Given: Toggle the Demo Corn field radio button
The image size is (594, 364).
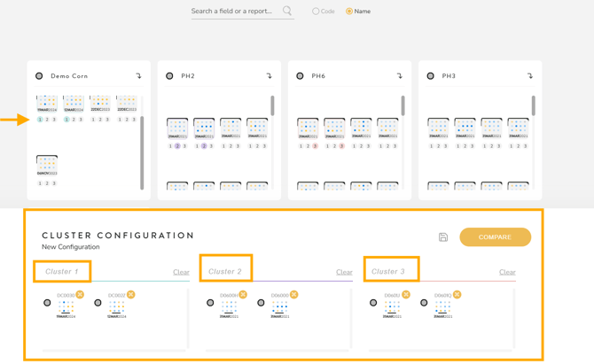Looking at the screenshot, I should (39, 76).
